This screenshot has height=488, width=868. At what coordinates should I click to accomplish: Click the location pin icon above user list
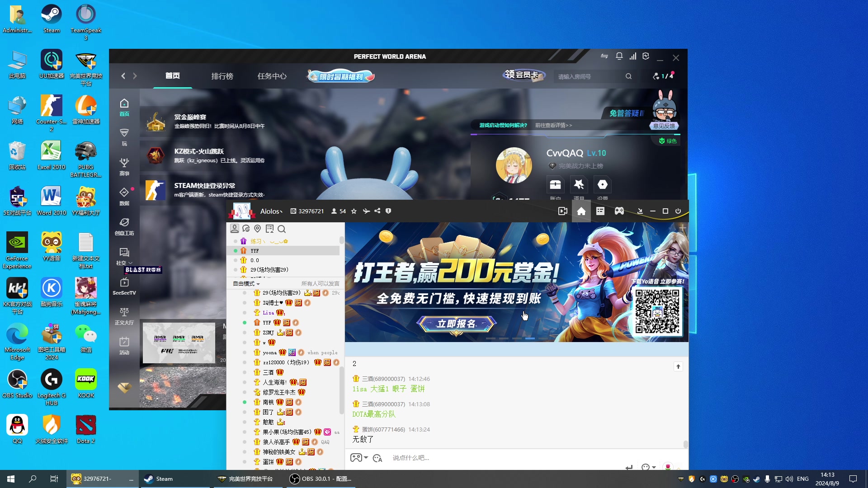[x=258, y=229]
